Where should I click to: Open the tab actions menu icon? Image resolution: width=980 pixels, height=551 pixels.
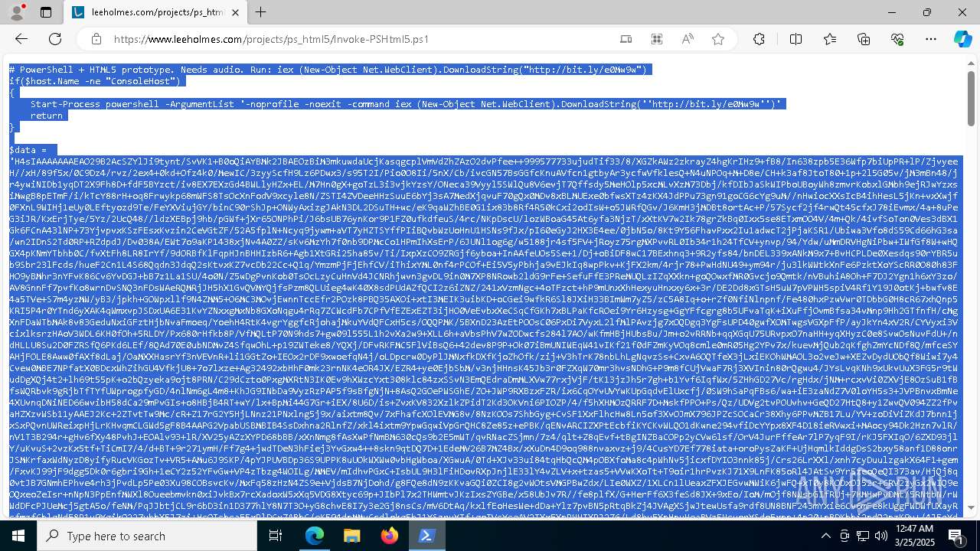tap(46, 12)
